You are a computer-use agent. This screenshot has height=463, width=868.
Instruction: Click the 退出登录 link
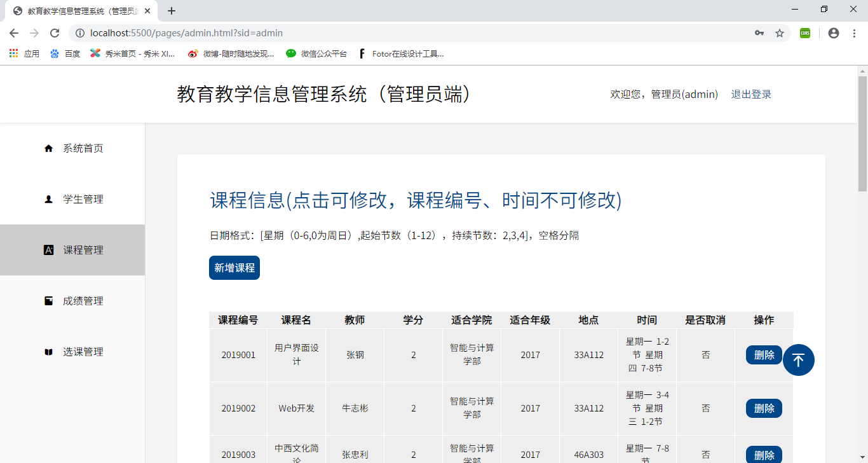click(751, 94)
